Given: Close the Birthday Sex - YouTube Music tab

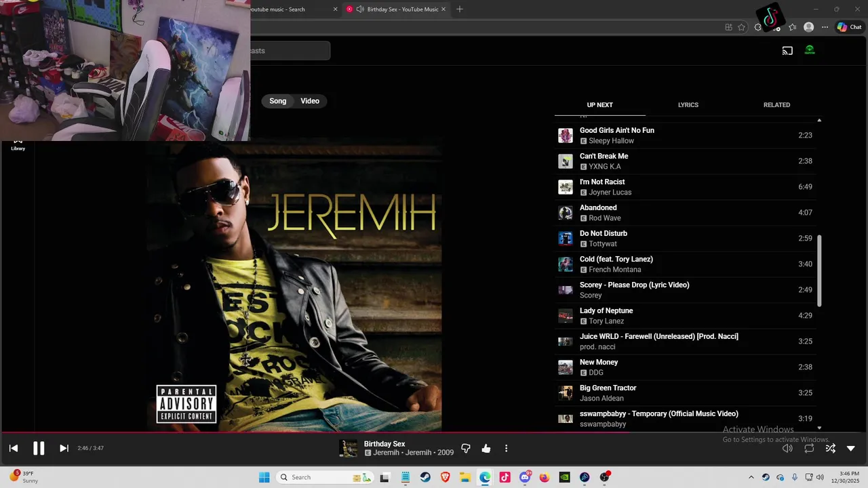Looking at the screenshot, I should coord(443,9).
